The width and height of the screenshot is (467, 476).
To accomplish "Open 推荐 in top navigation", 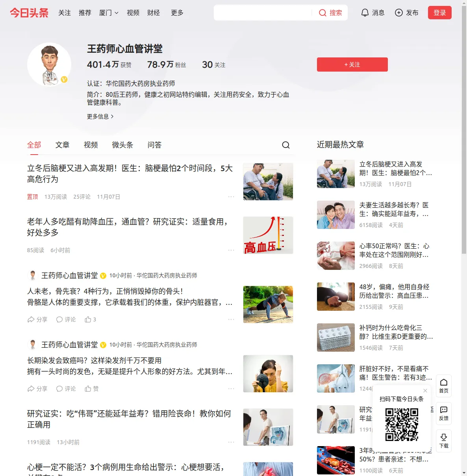I will (x=85, y=13).
